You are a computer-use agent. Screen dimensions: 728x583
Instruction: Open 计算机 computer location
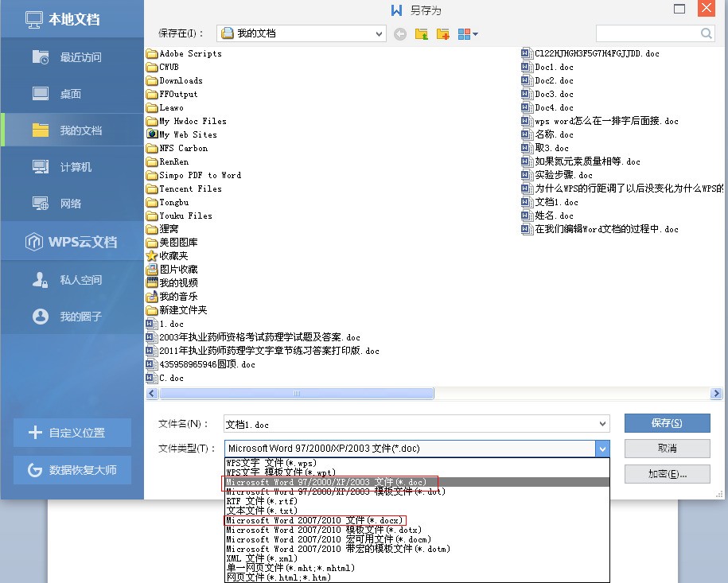[x=72, y=167]
